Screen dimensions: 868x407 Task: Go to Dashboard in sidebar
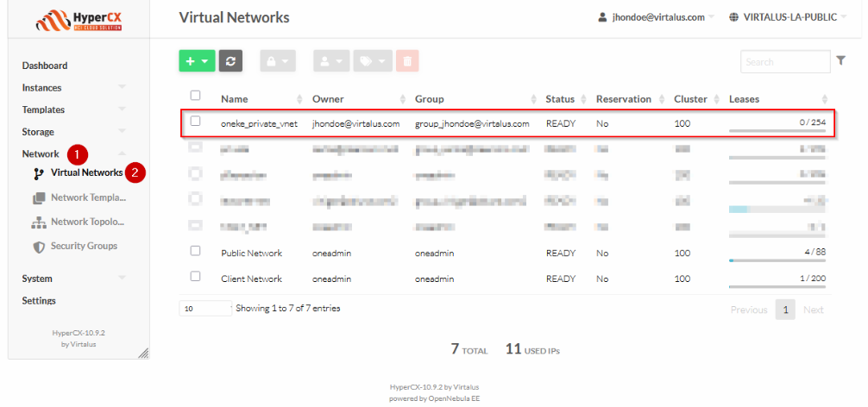[x=45, y=66]
